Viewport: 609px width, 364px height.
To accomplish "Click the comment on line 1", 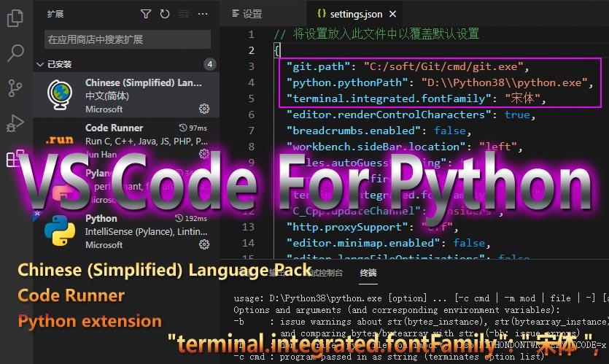I will (376, 34).
